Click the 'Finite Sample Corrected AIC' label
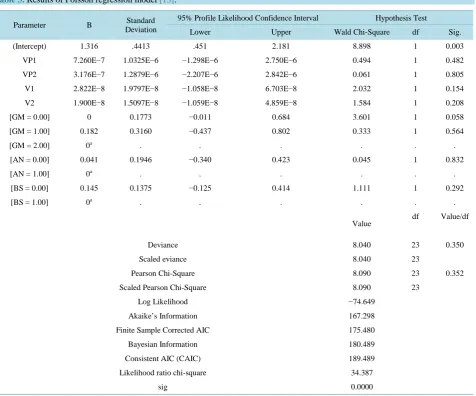 click(163, 330)
